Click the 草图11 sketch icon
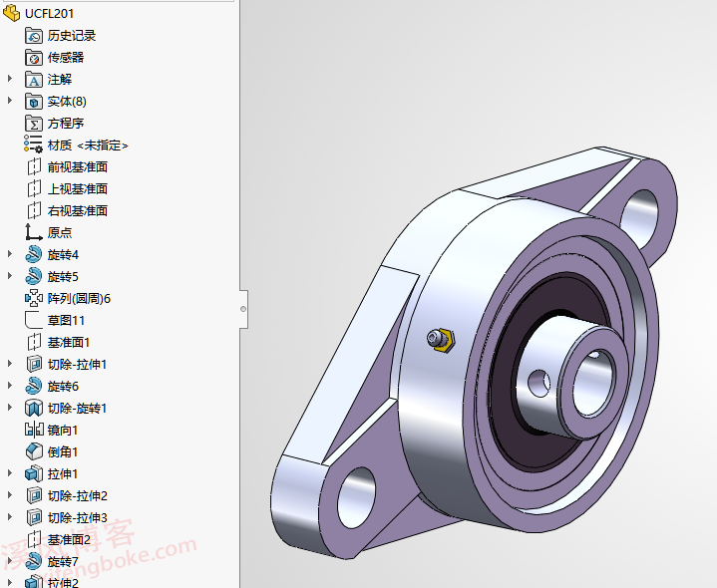The height and width of the screenshot is (588, 717). pyautogui.click(x=34, y=320)
